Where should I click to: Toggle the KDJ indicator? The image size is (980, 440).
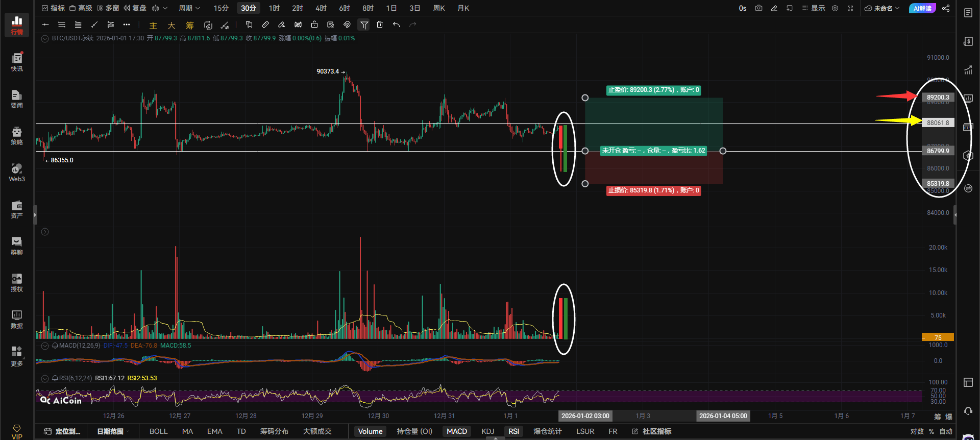[x=488, y=431]
